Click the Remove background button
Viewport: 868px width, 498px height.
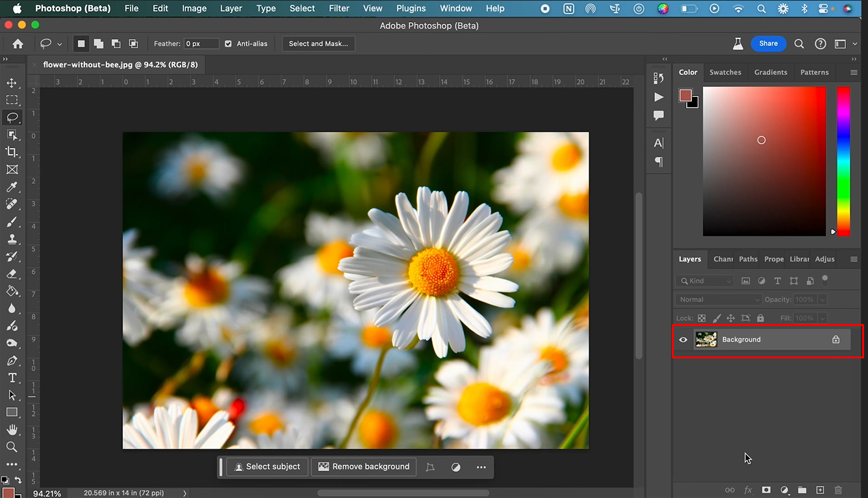click(364, 466)
